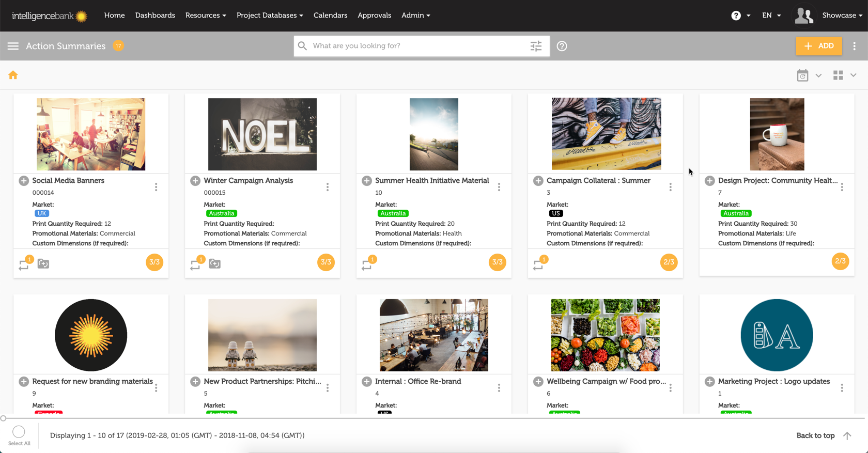Select the Summer Health Initiative card circle
Image resolution: width=868 pixels, height=453 pixels.
point(367,181)
